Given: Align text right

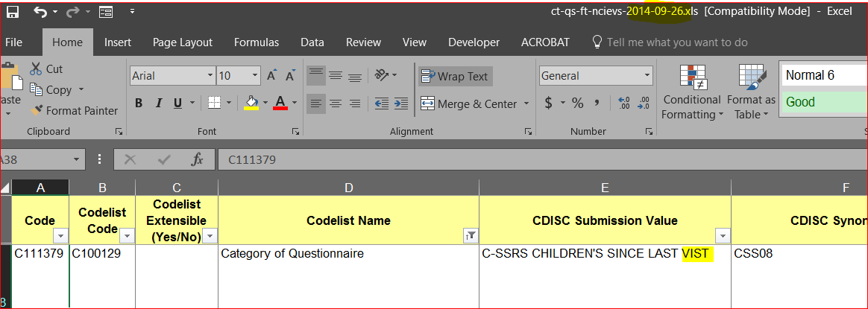Looking at the screenshot, I should [355, 103].
